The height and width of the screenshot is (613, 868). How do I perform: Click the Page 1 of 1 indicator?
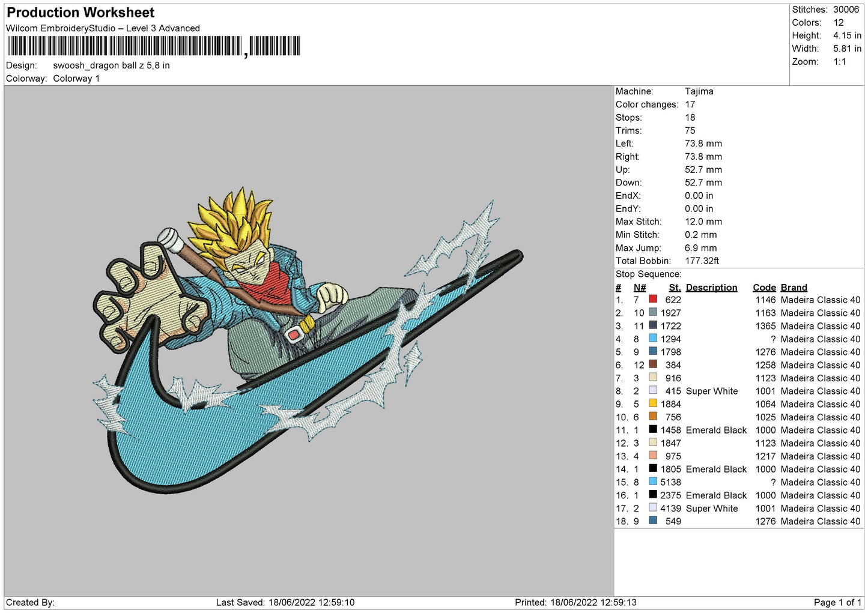click(837, 602)
